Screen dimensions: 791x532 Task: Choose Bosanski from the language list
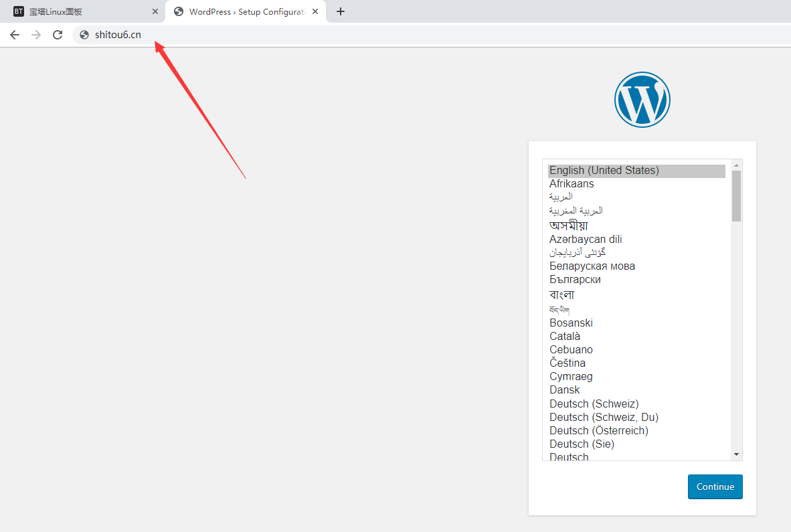coord(571,323)
